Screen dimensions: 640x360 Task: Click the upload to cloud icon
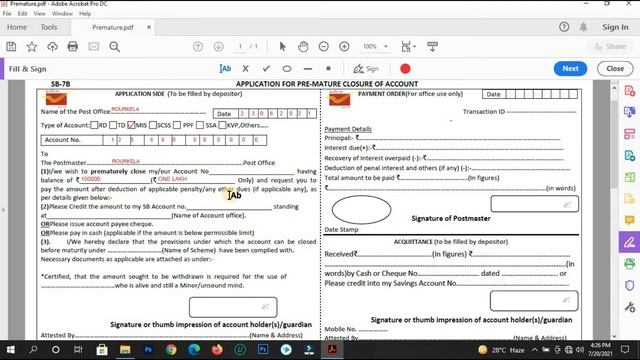(x=52, y=47)
